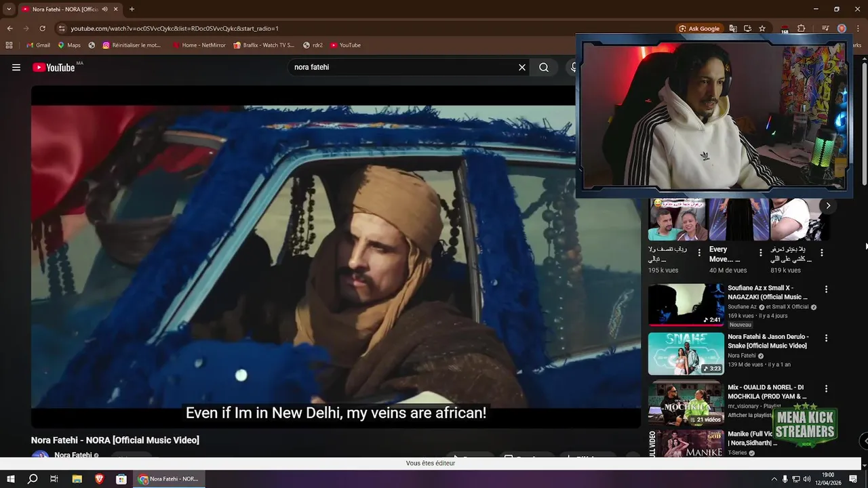Open the Windows notification center
The height and width of the screenshot is (488, 868).
pyautogui.click(x=853, y=479)
